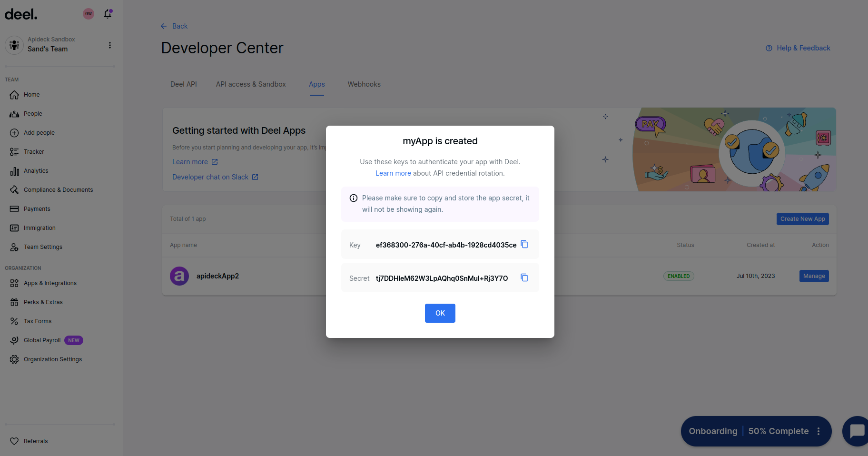
Task: Click Create New App button
Action: [x=803, y=219]
